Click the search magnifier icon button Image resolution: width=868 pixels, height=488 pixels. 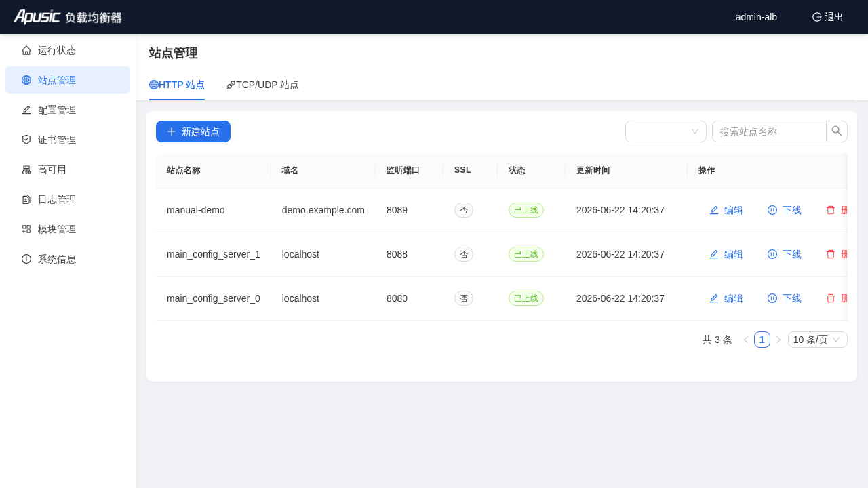[837, 131]
